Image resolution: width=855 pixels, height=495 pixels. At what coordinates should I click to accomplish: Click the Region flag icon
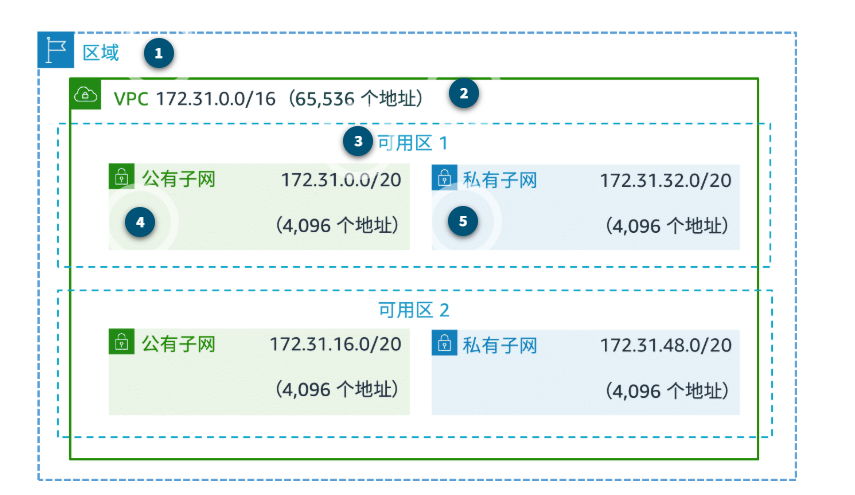click(56, 50)
